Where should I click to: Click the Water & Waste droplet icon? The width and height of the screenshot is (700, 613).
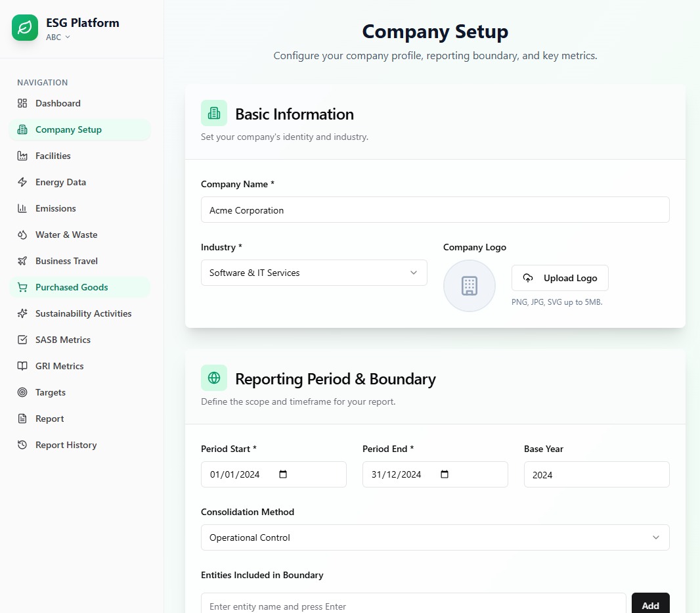point(22,235)
